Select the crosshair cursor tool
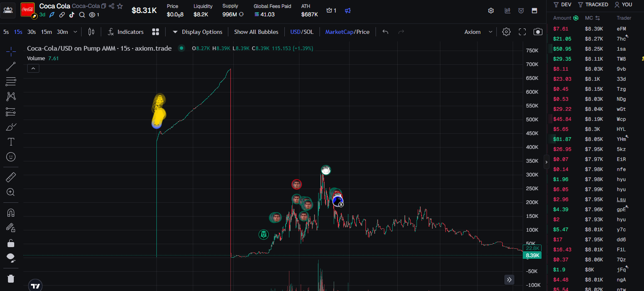Viewport: 644px width, 291px height. [x=11, y=51]
